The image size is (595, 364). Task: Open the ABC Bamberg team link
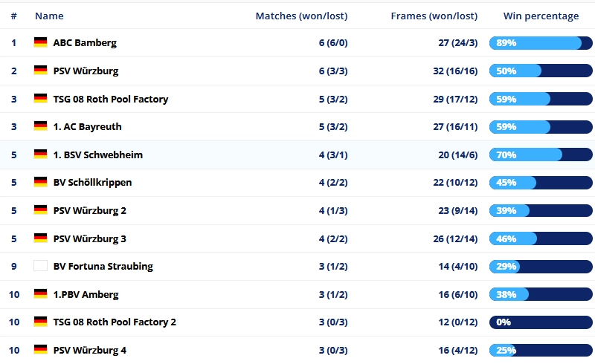pyautogui.click(x=85, y=43)
